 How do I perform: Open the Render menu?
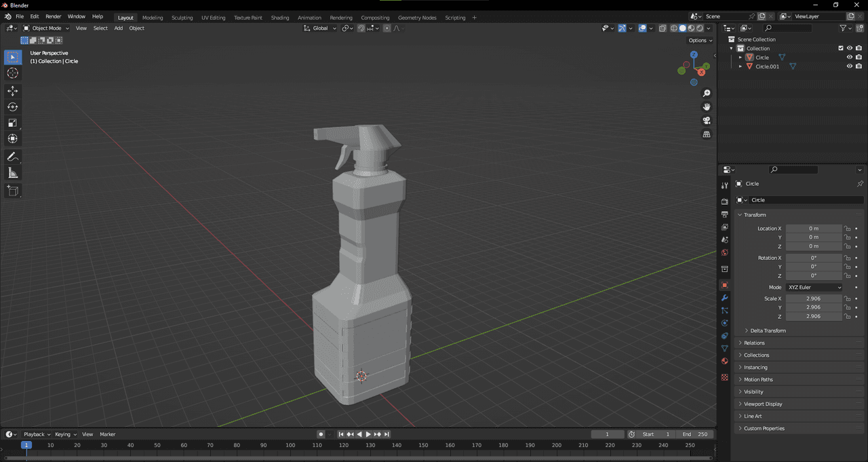click(x=53, y=16)
